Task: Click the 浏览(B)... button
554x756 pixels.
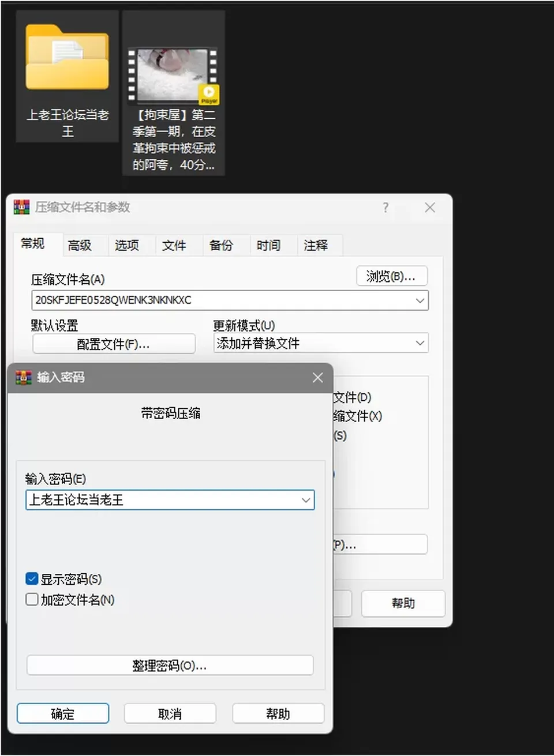Action: (x=392, y=276)
